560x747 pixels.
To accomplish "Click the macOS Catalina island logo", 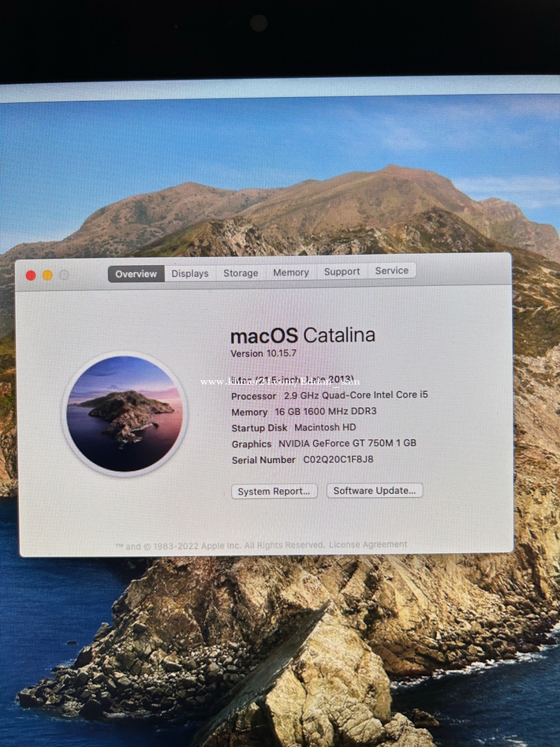I will coord(125,414).
